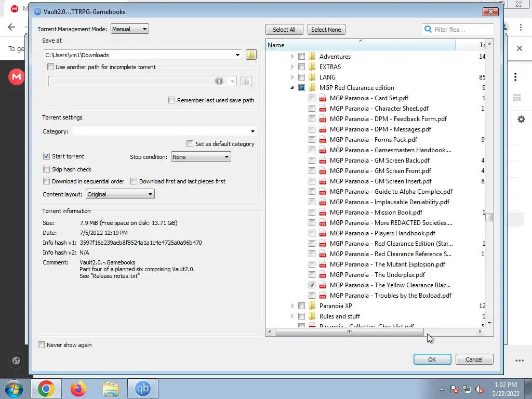The width and height of the screenshot is (532, 399).
Task: Open Chrome from the taskbar
Action: coord(46,389)
